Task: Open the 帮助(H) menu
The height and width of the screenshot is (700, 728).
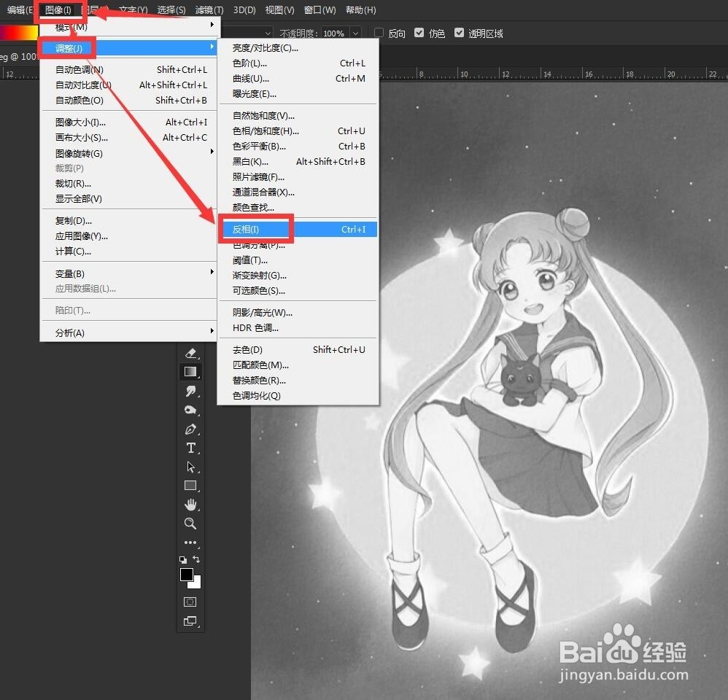Action: [361, 9]
